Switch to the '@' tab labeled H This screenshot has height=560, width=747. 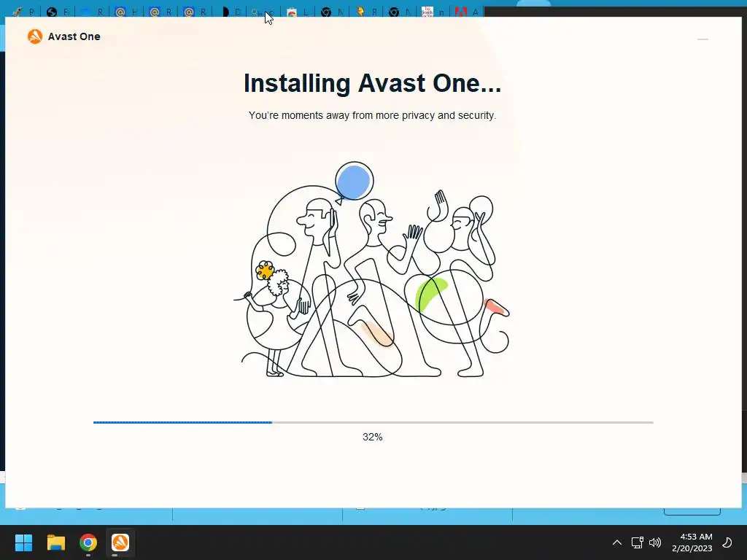point(127,12)
